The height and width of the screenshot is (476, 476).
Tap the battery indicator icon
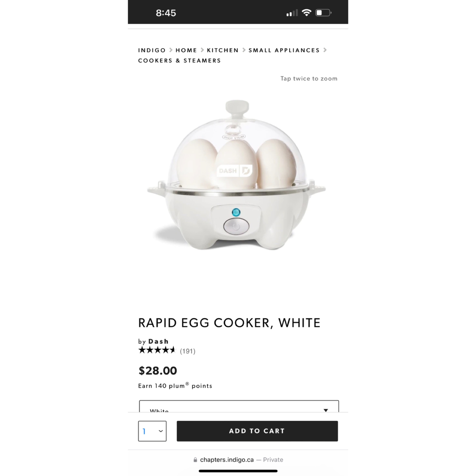[x=323, y=13]
